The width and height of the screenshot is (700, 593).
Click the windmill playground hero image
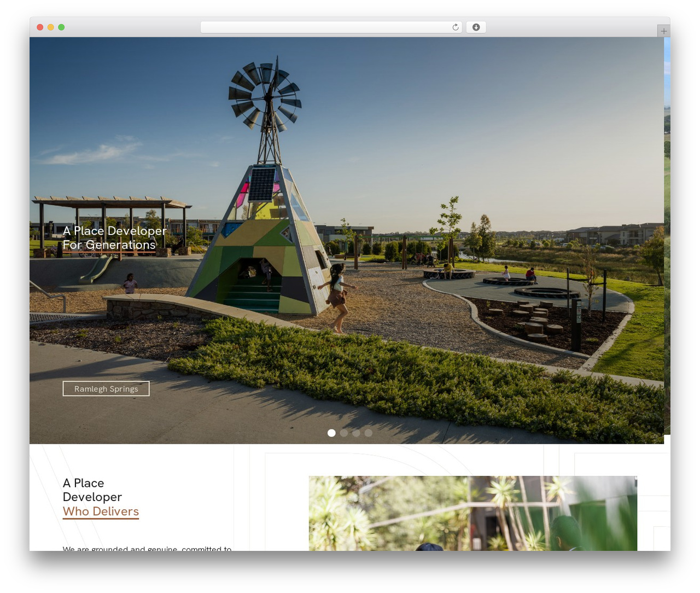click(x=347, y=240)
